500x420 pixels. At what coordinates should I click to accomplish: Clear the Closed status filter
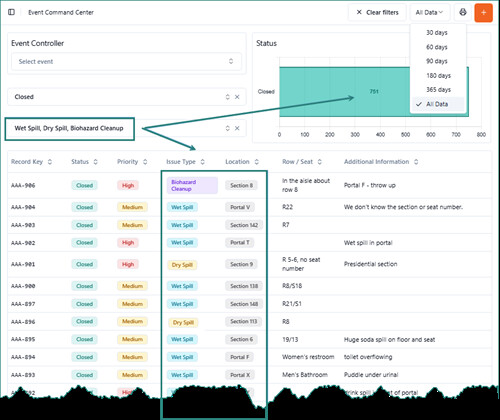237,97
